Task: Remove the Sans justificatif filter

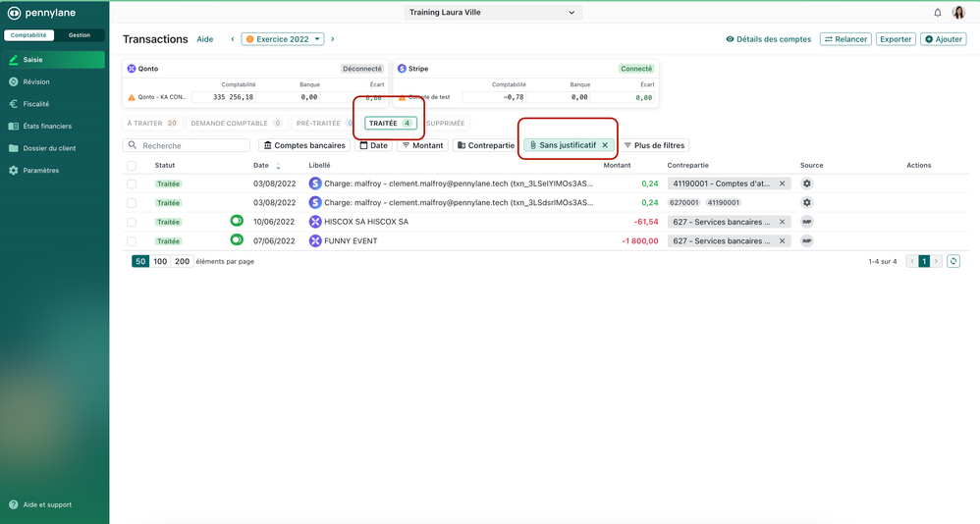Action: (605, 145)
